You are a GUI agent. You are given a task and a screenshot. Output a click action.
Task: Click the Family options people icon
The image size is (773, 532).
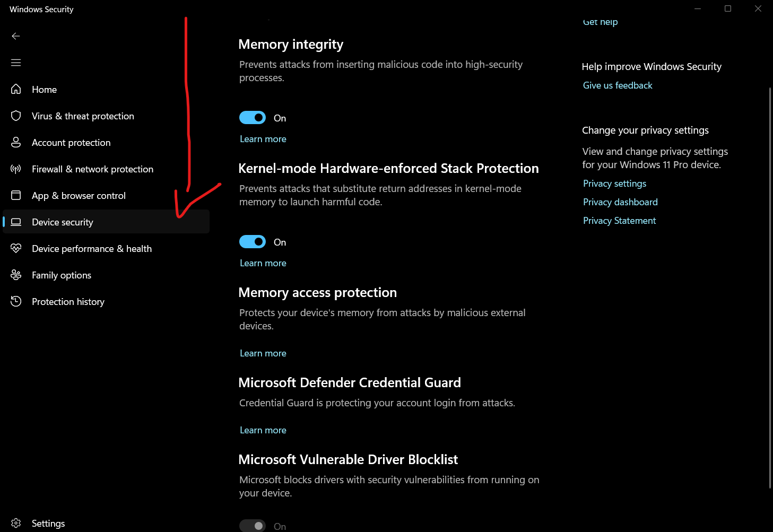click(x=16, y=275)
